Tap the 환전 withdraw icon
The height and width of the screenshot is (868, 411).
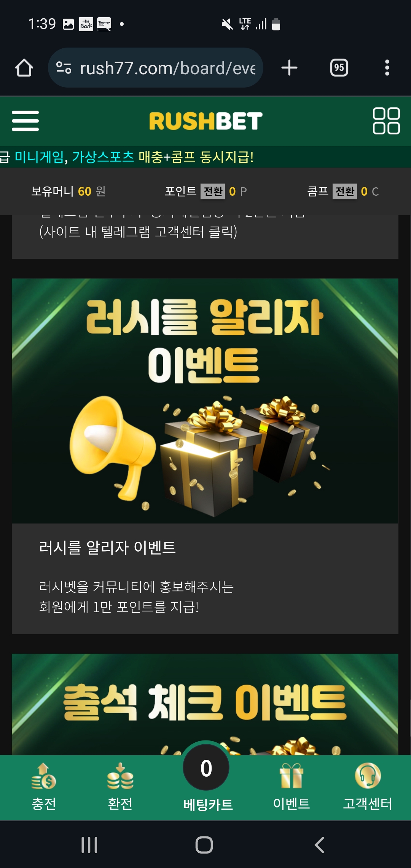120,787
